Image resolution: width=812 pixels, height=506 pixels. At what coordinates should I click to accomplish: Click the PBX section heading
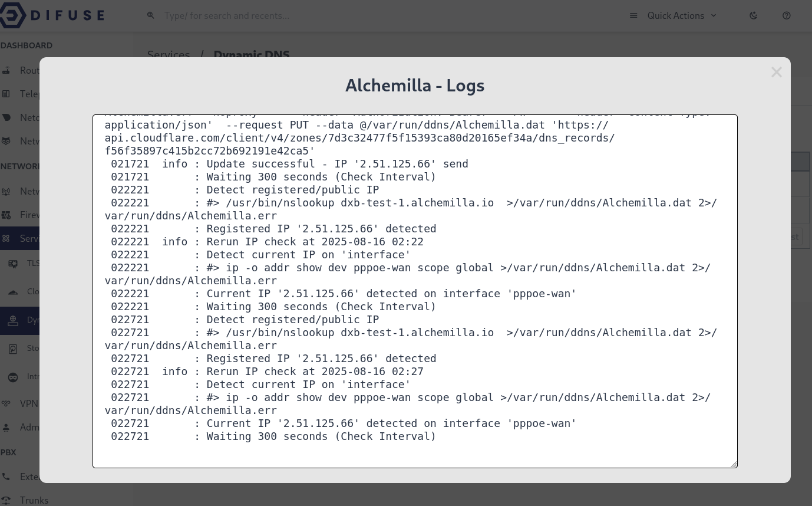tap(8, 452)
